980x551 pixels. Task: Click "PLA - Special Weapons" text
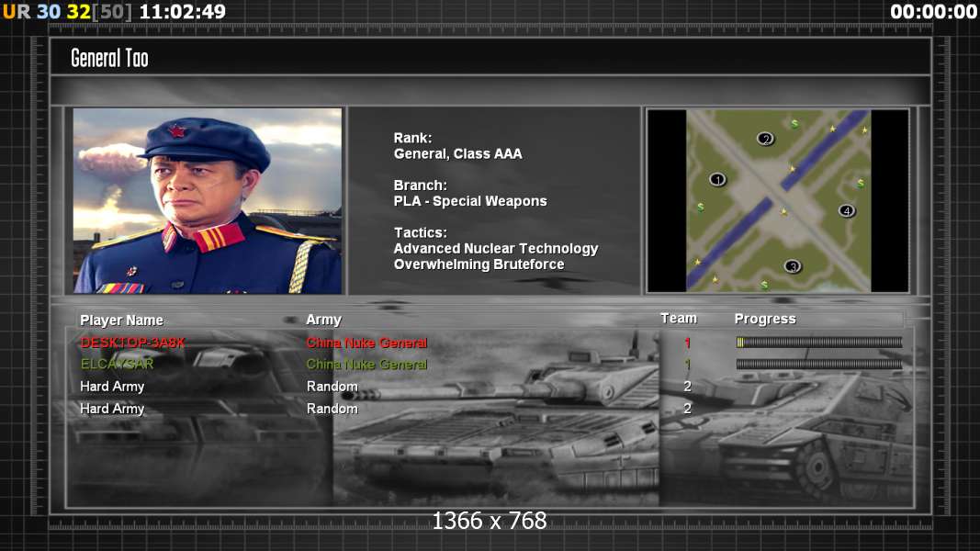[x=470, y=201]
